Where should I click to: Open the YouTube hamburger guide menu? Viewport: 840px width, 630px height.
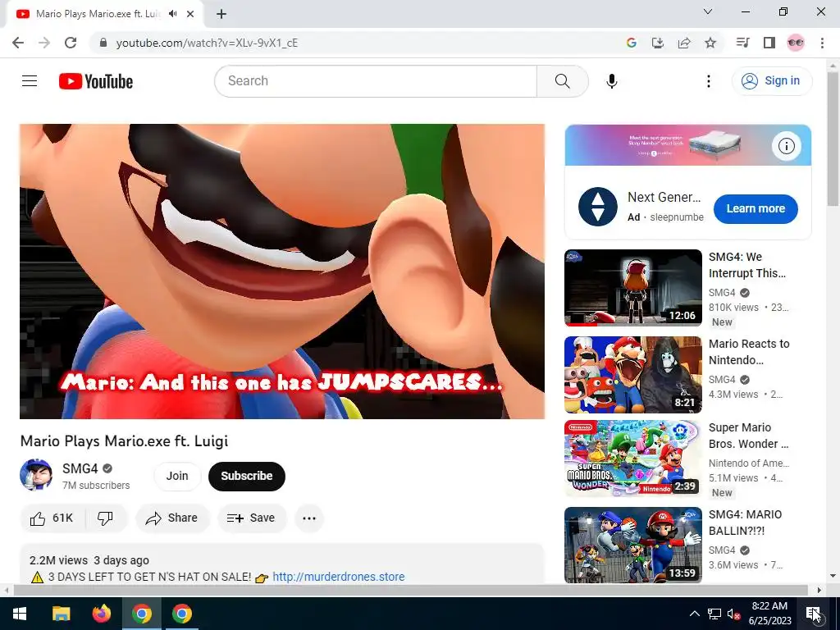[x=30, y=81]
